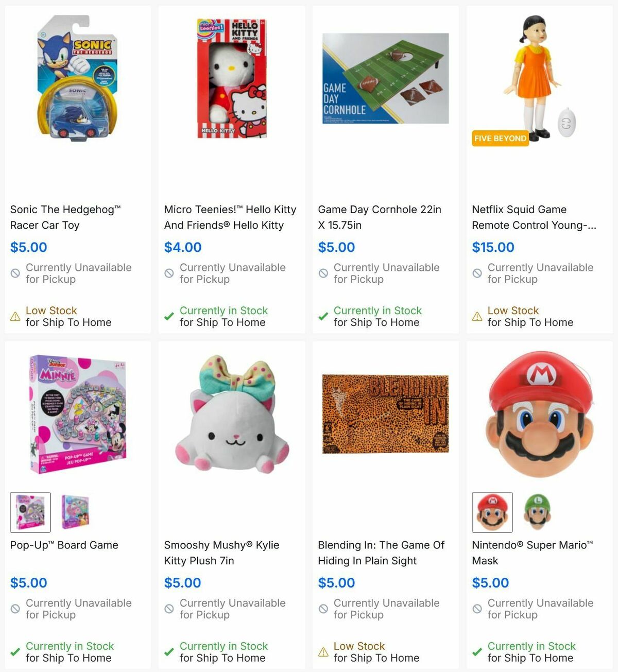Viewport: 618px width, 672px height.
Task: Click the green checkmark under Pop-Up Board Game
Action: tap(14, 651)
